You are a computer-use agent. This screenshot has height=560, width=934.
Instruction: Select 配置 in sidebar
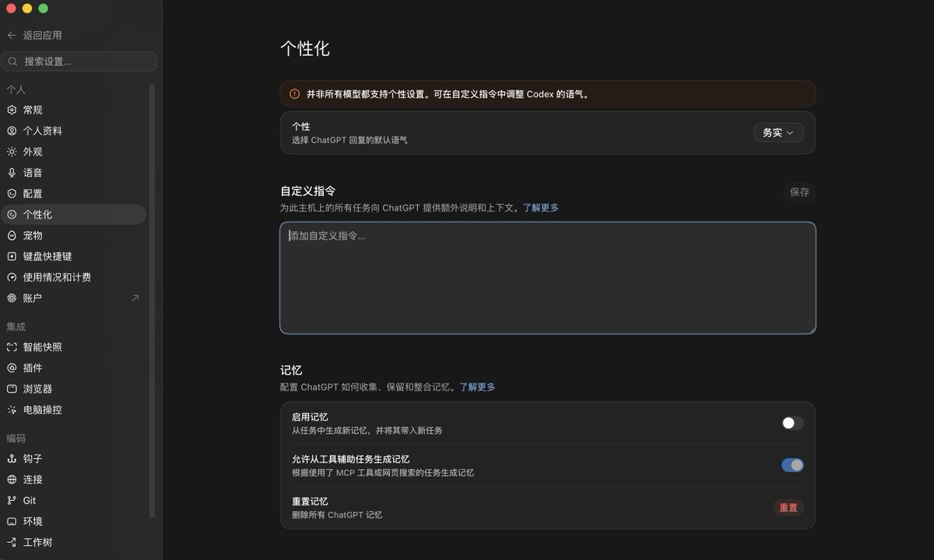(x=73, y=194)
